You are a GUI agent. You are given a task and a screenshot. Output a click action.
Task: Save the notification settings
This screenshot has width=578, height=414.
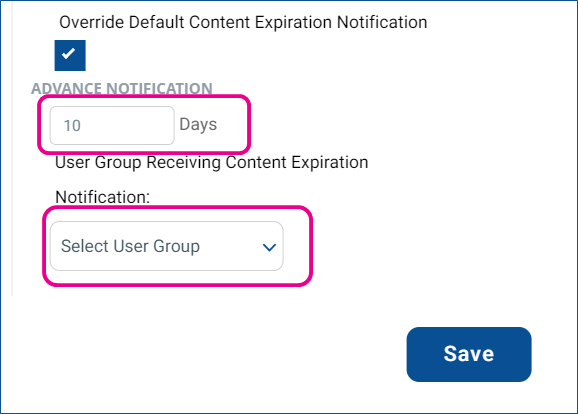click(469, 354)
